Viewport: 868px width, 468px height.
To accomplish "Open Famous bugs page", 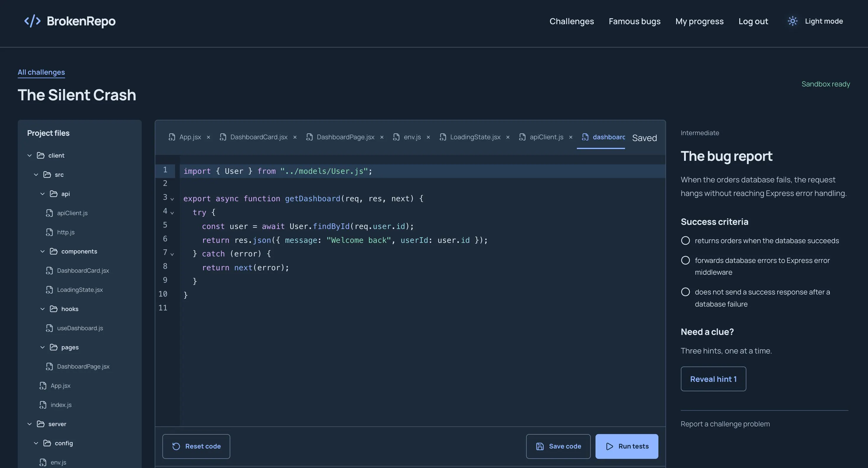I will point(634,21).
